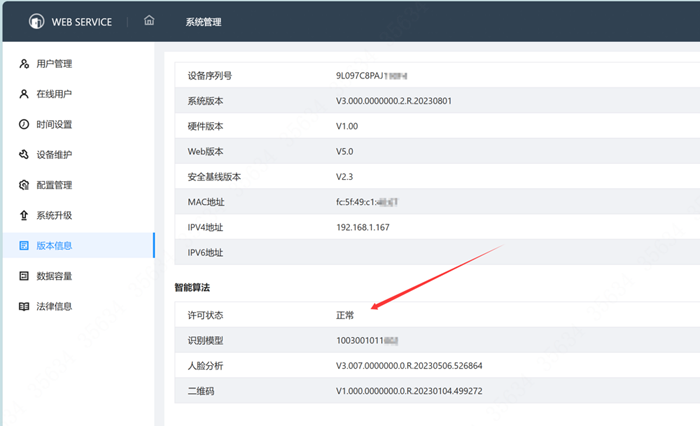Click the 硬件版本 label
The image size is (700, 426).
coord(205,126)
